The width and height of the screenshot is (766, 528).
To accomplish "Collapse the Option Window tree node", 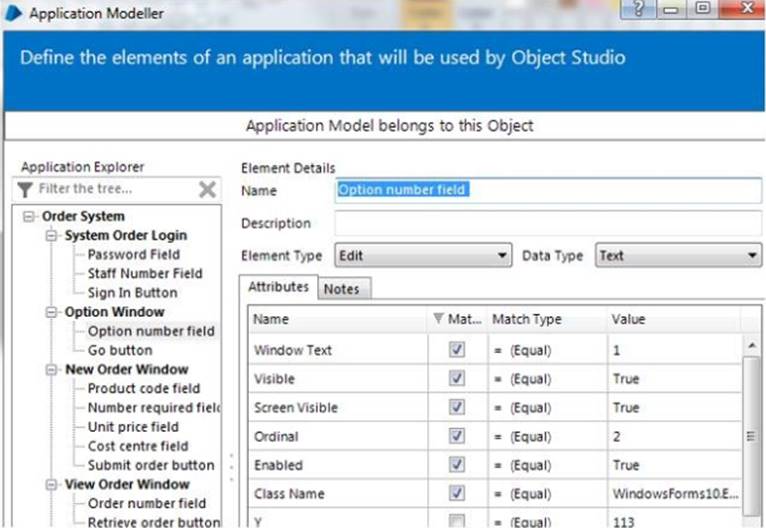I will (52, 312).
